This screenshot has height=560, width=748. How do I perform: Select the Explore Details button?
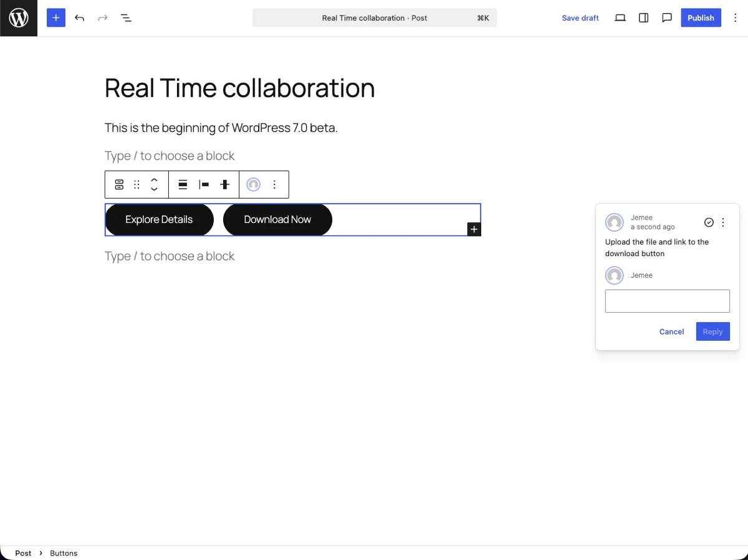159,219
